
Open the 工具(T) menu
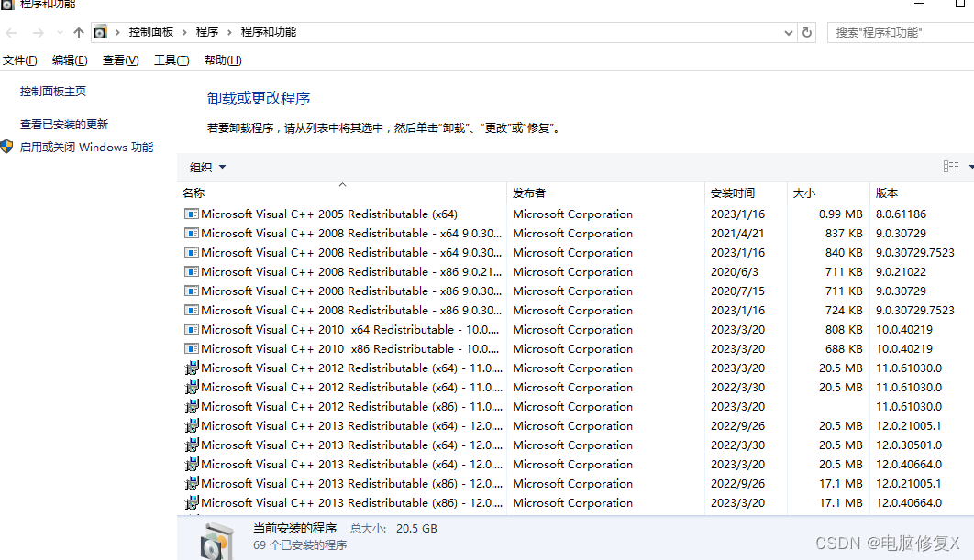172,60
